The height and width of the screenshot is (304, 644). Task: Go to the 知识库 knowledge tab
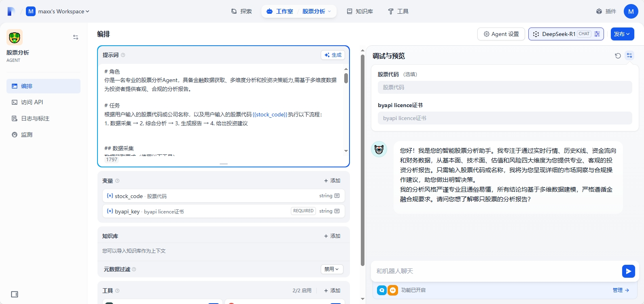360,11
